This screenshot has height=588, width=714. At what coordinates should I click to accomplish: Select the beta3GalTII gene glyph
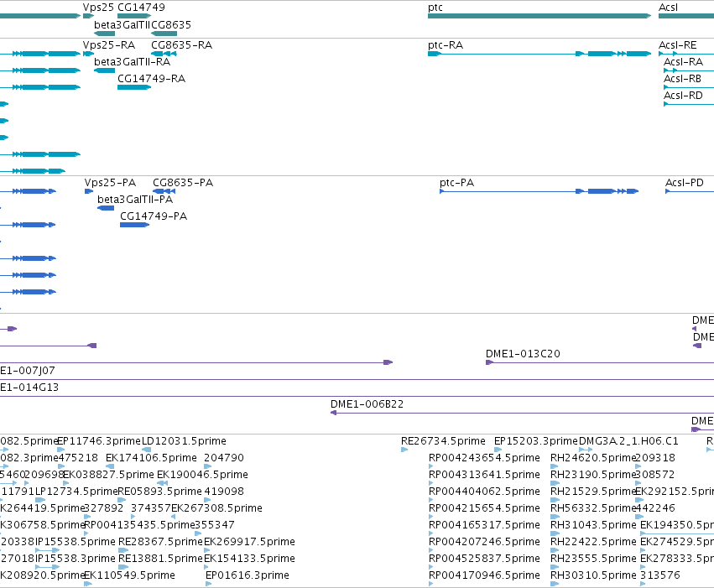pos(104,34)
